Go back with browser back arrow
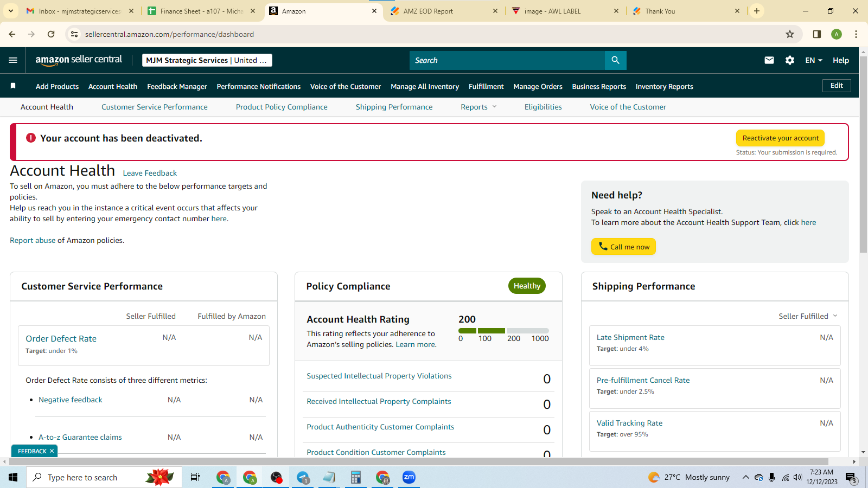The height and width of the screenshot is (488, 868). (x=12, y=34)
